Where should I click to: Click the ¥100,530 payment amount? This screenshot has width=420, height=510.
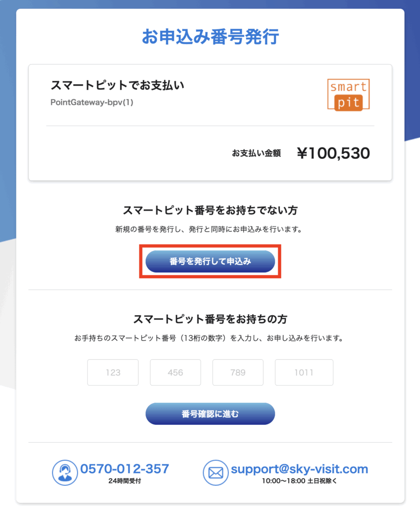click(333, 153)
